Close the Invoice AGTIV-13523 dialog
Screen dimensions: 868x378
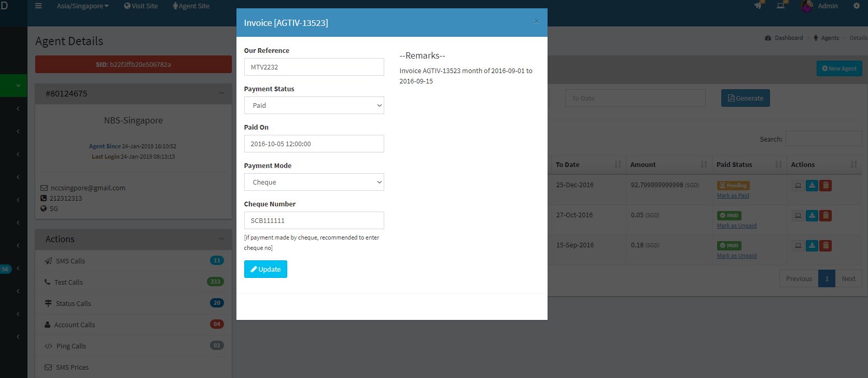tap(536, 21)
